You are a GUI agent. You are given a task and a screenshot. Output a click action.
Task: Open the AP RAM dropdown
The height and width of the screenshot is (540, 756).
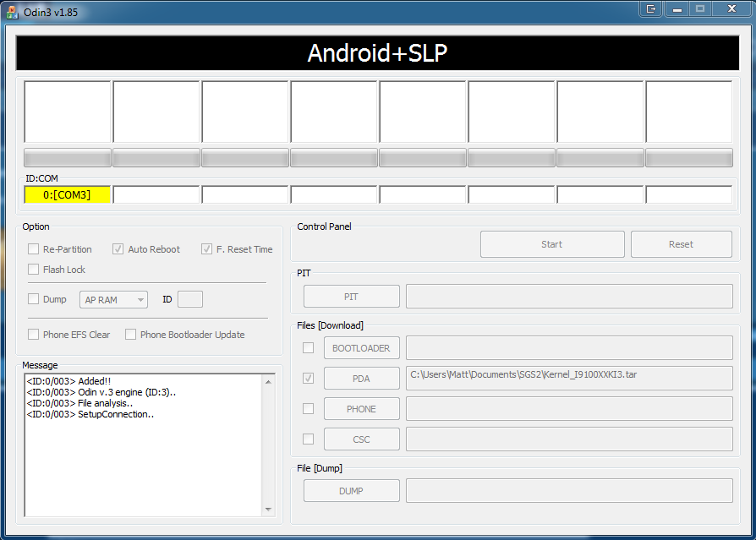click(x=114, y=300)
